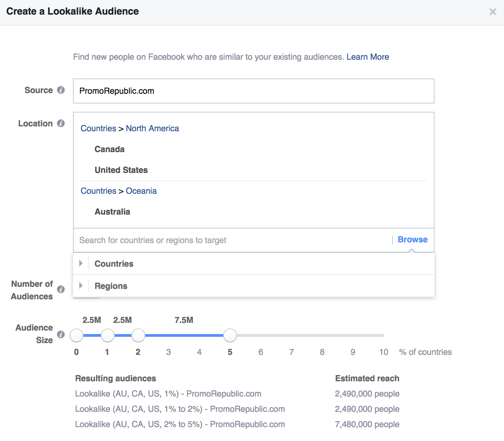Viewport: 504px width, 441px height.
Task: Select Canada in the location list
Action: [109, 149]
